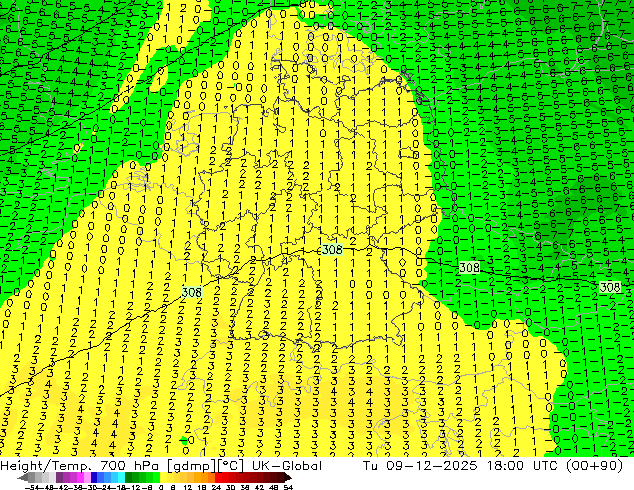Screen dimensions: 634x490
Task: Select the "[gdmp]" unit label
Action: (x=191, y=466)
